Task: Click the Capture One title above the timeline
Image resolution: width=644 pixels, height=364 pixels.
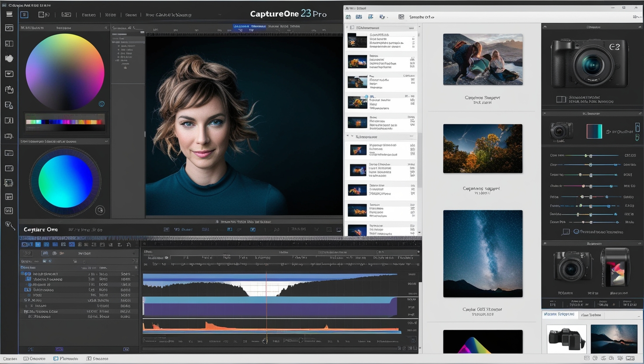Action: (x=41, y=229)
